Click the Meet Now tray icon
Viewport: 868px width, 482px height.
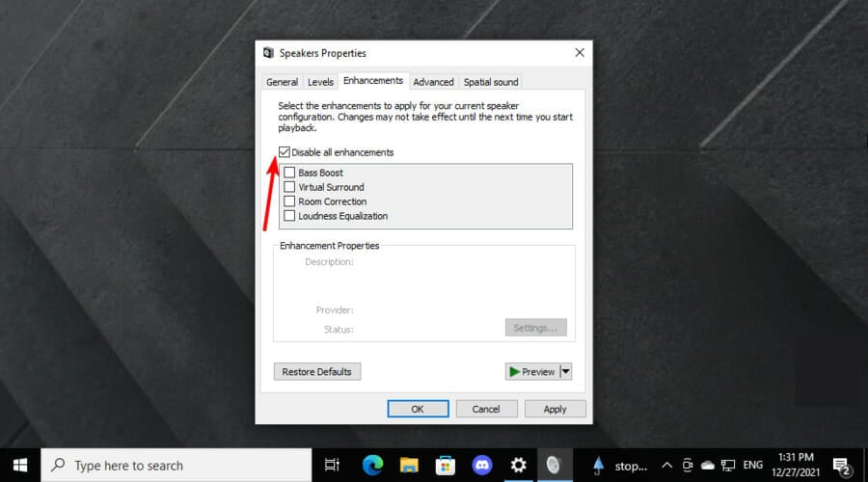pyautogui.click(x=688, y=466)
